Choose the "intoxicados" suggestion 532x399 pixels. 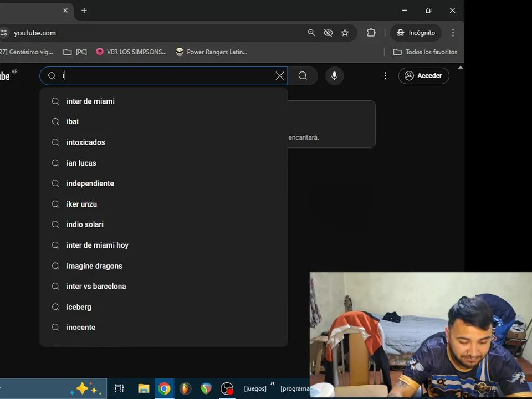[163, 142]
